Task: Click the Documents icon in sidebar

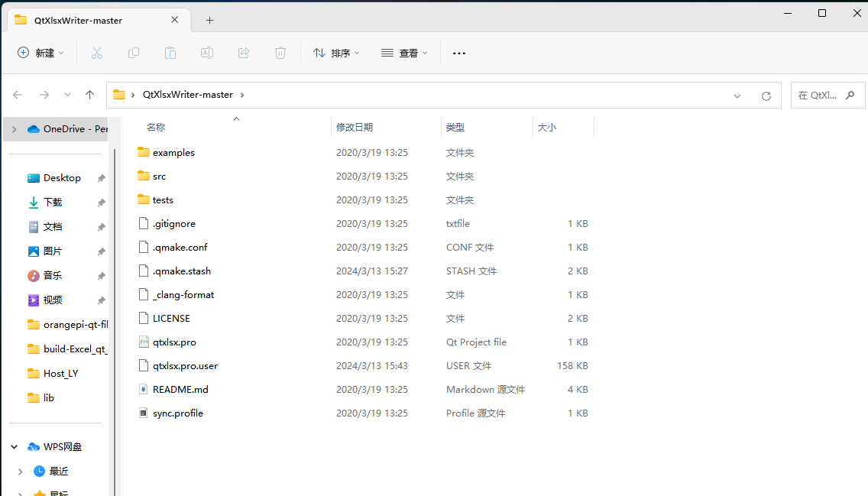Action: tap(33, 226)
